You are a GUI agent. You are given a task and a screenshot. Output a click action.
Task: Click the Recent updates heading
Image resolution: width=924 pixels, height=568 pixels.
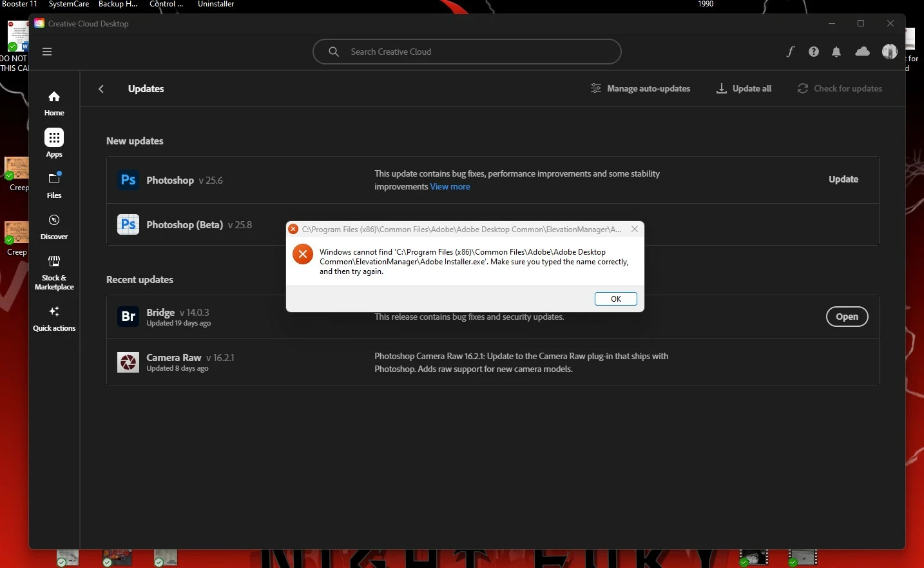[140, 280]
